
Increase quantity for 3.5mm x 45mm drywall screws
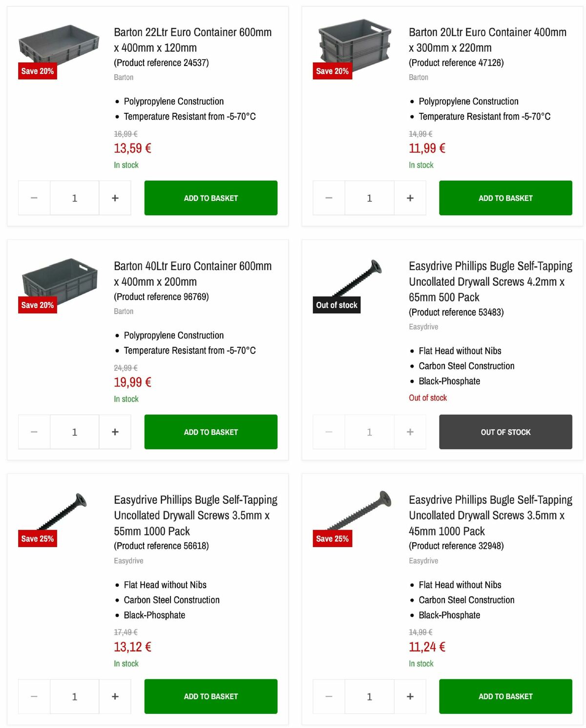click(410, 696)
